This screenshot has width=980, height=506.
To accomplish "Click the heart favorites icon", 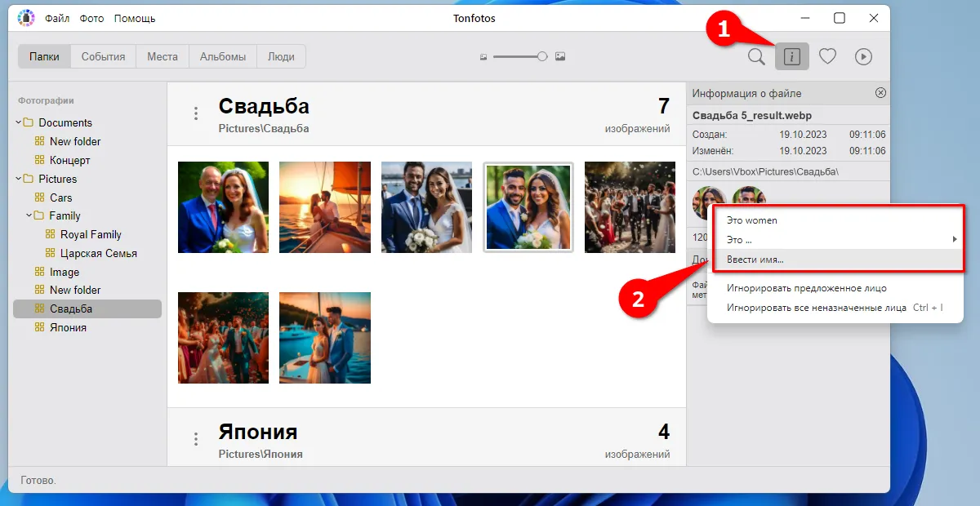I will click(827, 56).
